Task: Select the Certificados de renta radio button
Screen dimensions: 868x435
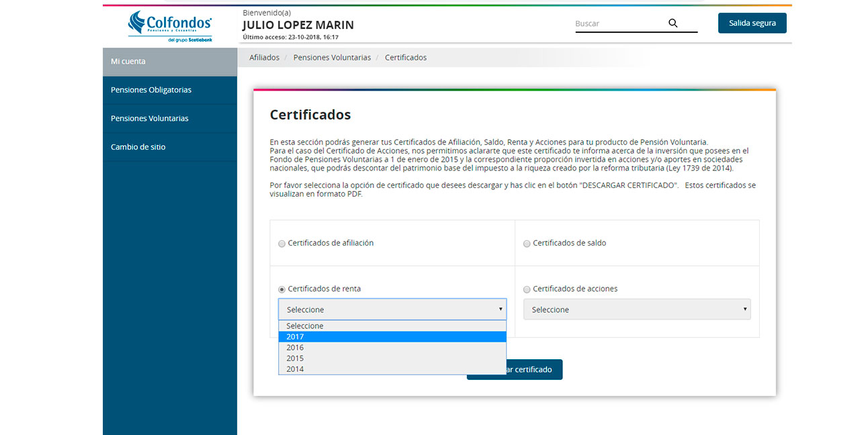Action: 281,289
